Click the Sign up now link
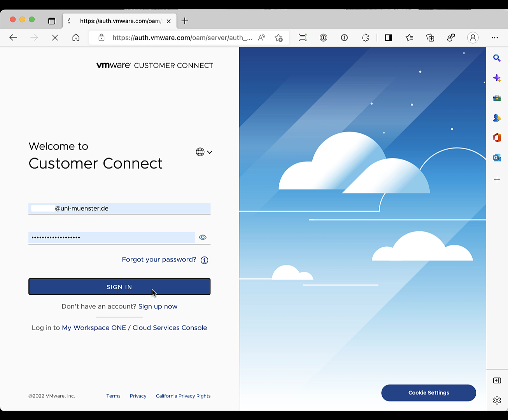Viewport: 508px width, 420px height. coord(158,306)
